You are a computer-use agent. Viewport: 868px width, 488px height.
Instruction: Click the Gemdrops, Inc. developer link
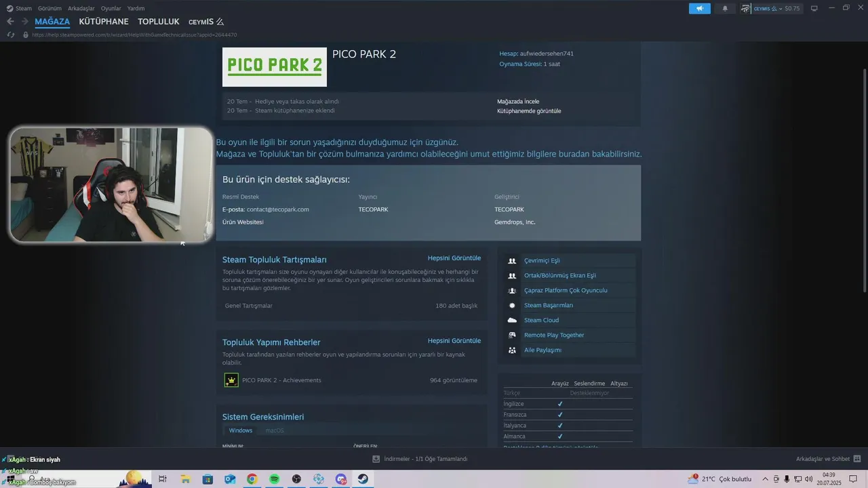pos(515,222)
